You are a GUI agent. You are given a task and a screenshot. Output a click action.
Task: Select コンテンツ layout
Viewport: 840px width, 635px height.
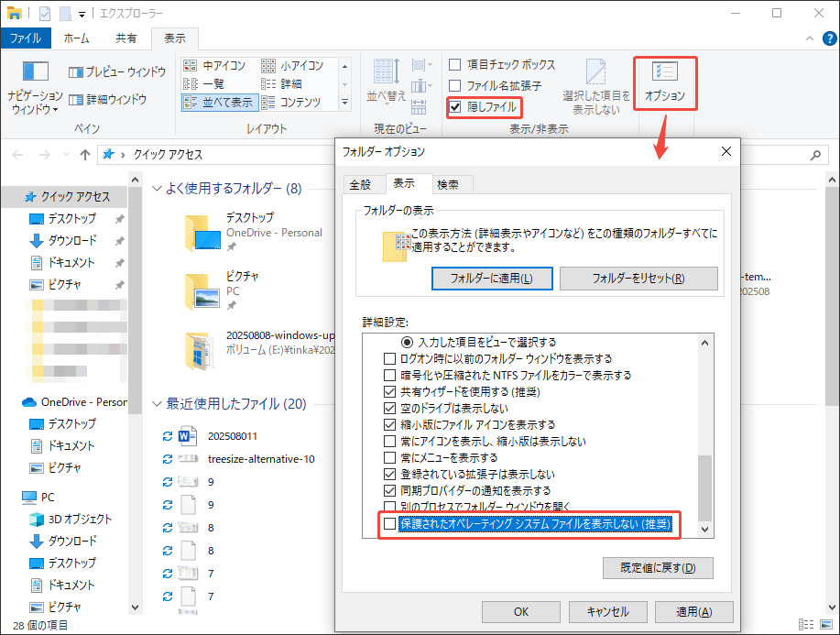(291, 102)
